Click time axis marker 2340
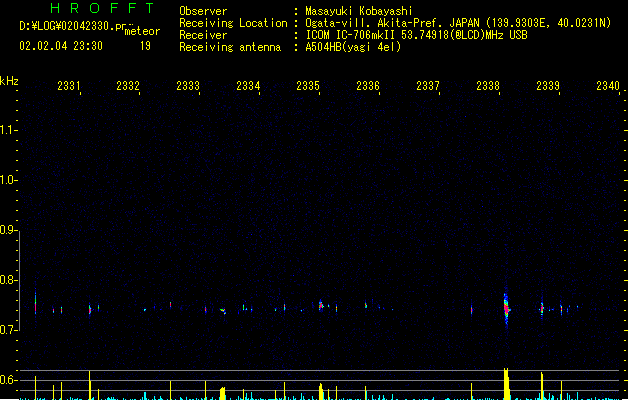629x400 pixels. 608,86
